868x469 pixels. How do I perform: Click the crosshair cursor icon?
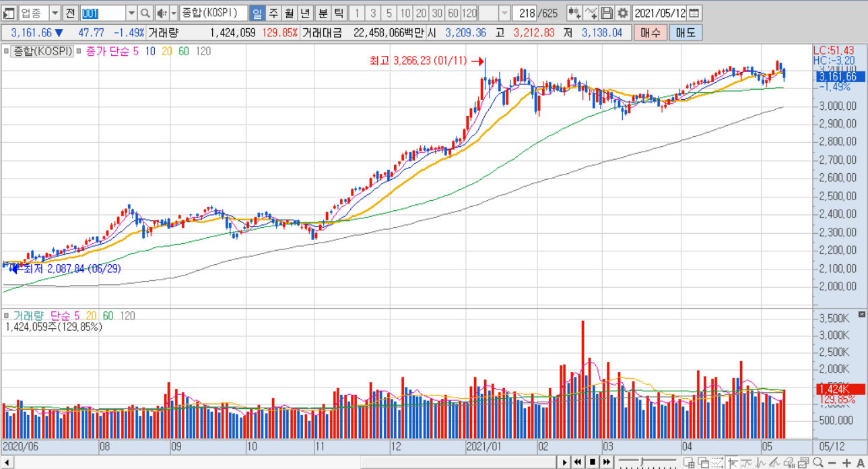[x=733, y=462]
